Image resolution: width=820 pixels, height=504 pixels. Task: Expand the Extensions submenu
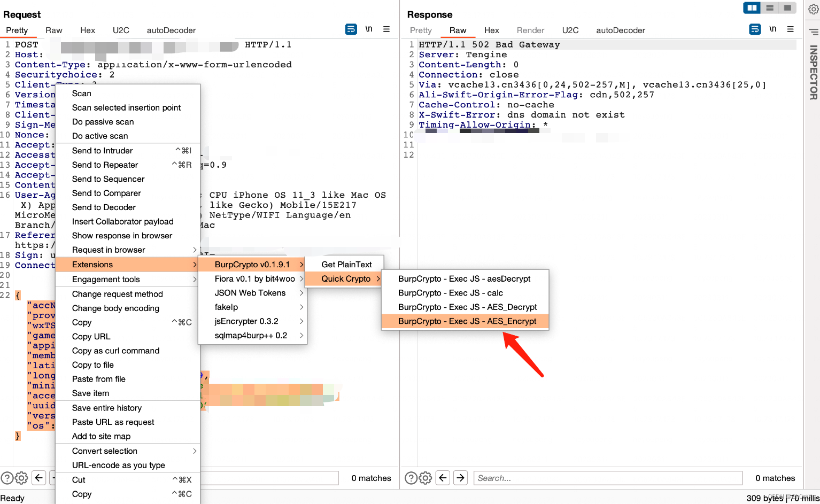128,265
